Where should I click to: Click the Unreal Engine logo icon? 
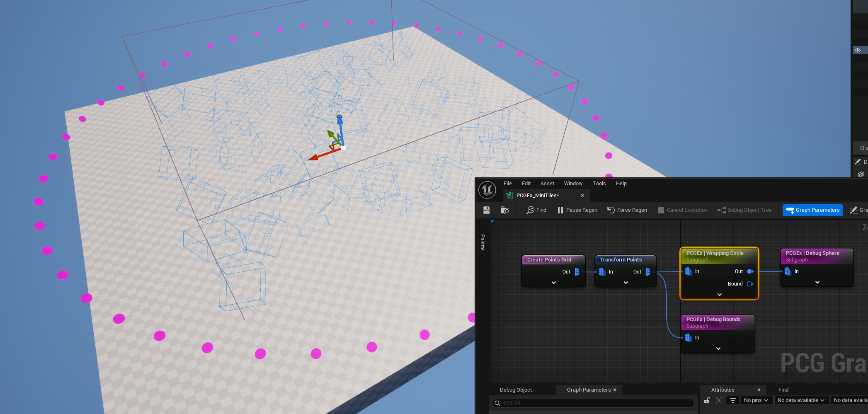click(487, 190)
